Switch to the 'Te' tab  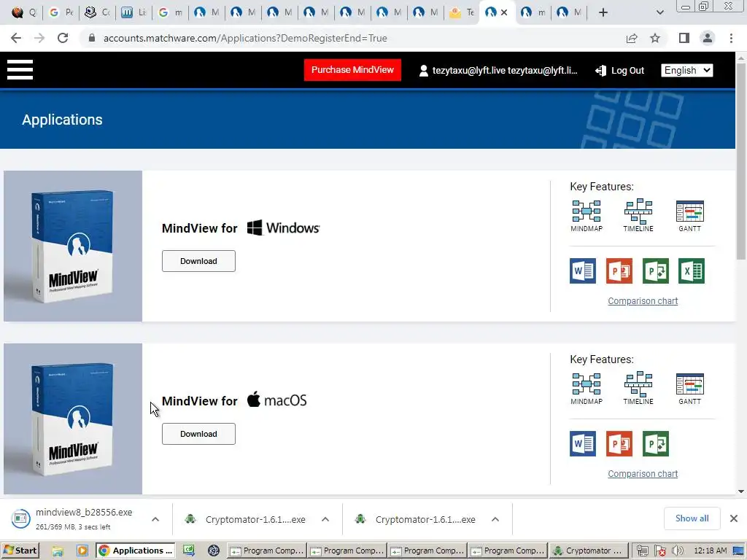[x=461, y=12]
